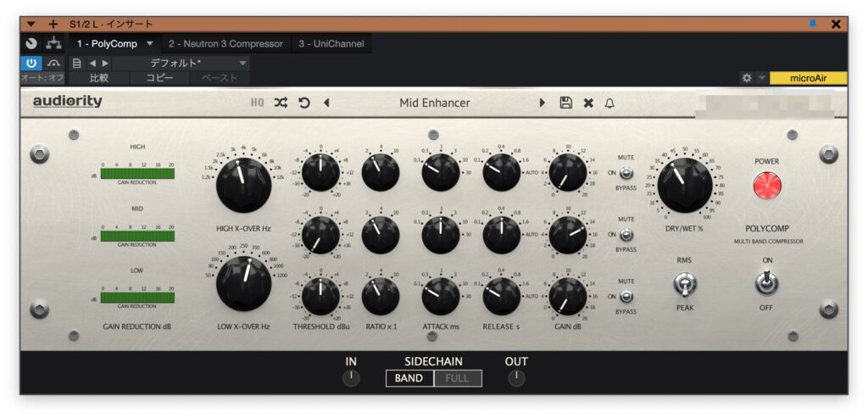
Task: Flip the RMS/PEAK toggle switch
Action: 685,285
